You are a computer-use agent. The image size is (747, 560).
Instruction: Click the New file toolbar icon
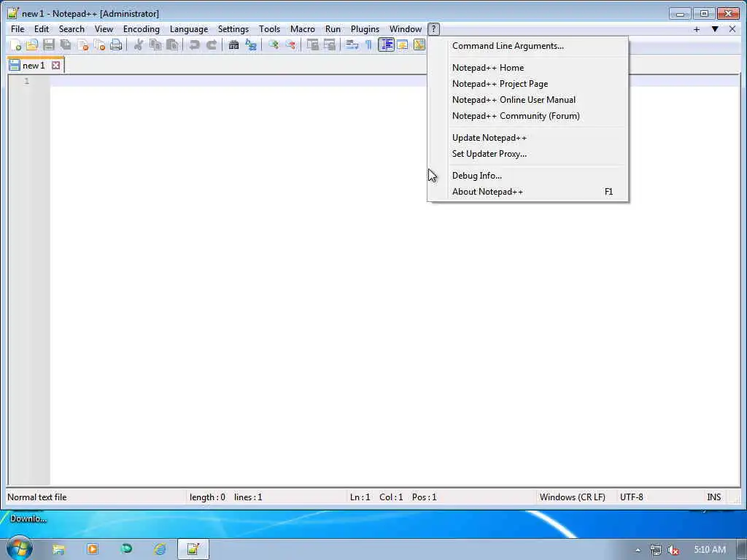coord(15,45)
